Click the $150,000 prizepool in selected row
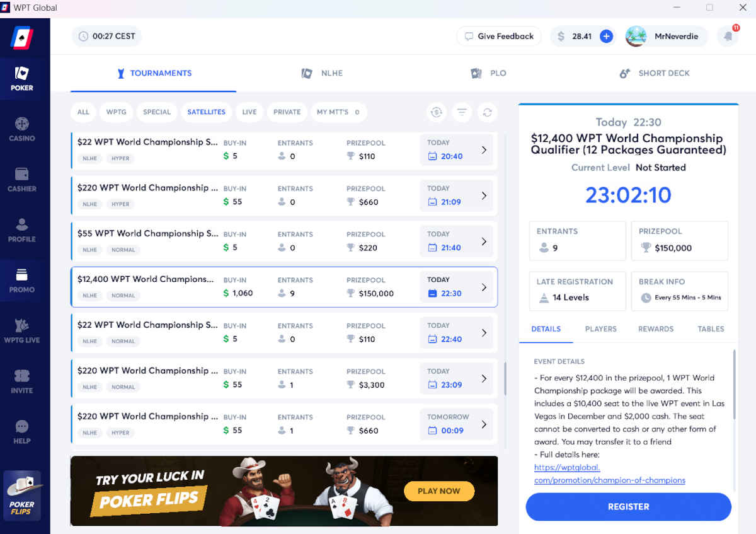756x534 pixels. click(x=376, y=294)
